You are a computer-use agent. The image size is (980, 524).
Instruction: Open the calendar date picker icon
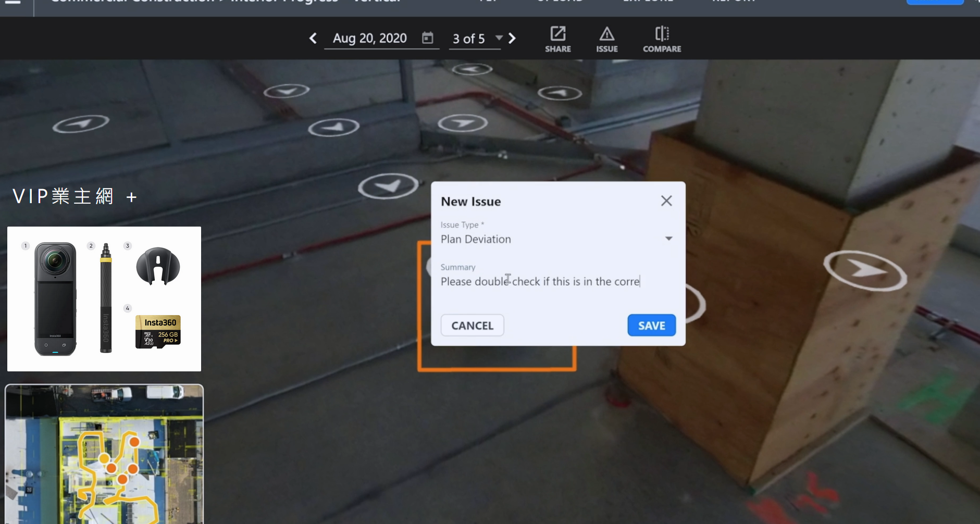(427, 38)
